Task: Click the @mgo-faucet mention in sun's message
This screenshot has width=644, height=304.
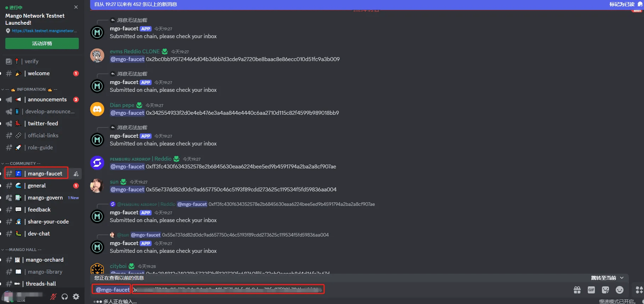Action: (127, 190)
